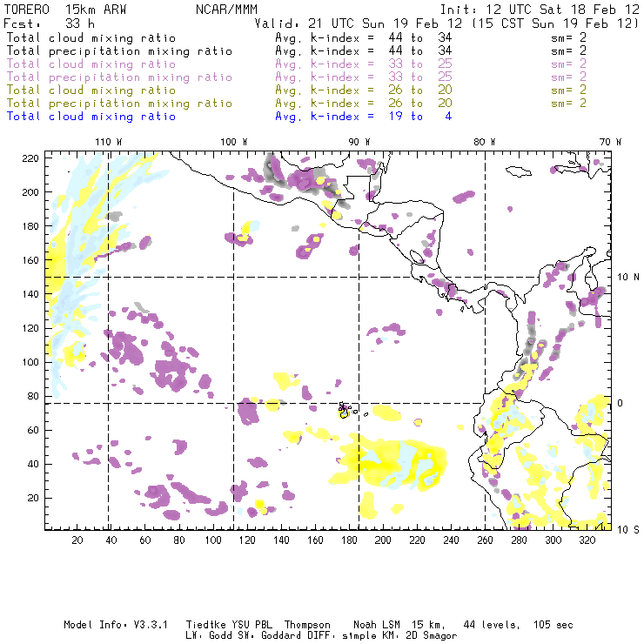Click the 'NCAR/MMM' header label
Viewport: 644px width, 644px height.
click(x=226, y=10)
